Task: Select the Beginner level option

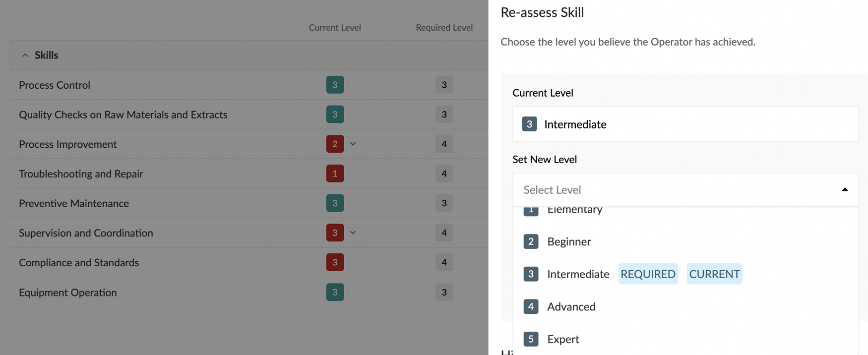Action: [568, 241]
